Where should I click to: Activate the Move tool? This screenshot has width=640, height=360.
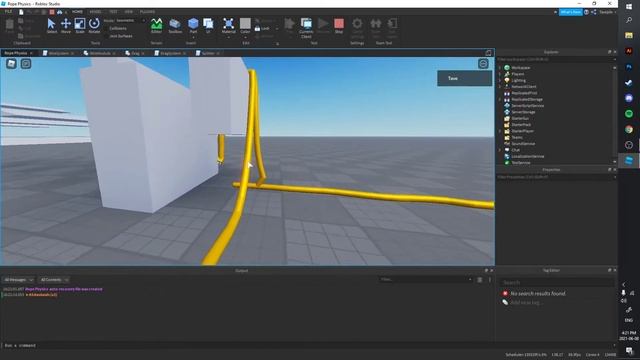pos(66,26)
